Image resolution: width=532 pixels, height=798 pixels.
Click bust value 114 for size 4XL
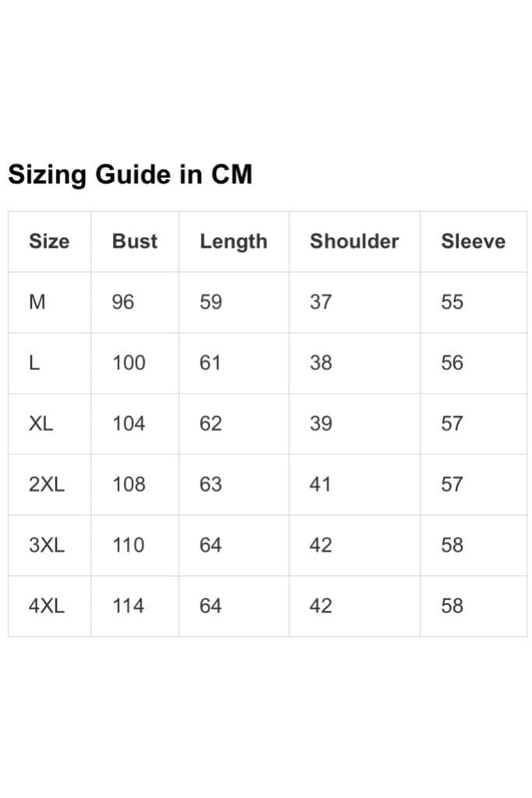click(129, 606)
